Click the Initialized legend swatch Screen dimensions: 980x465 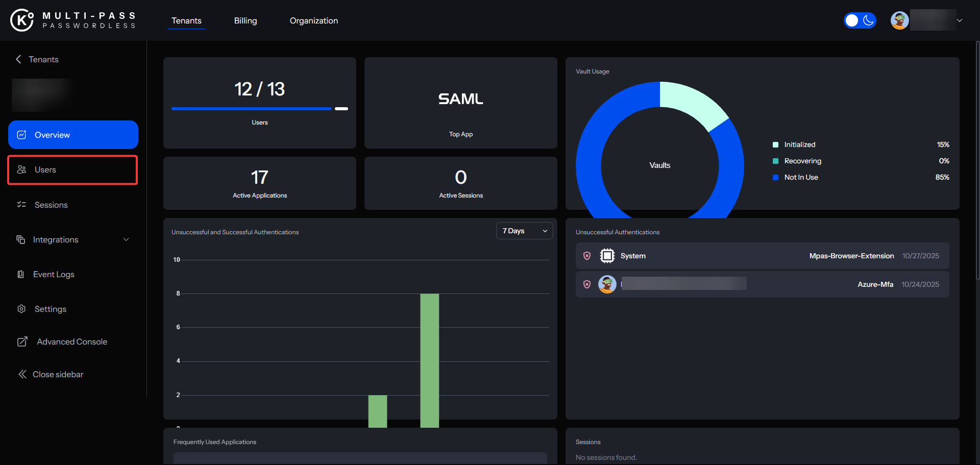[775, 145]
